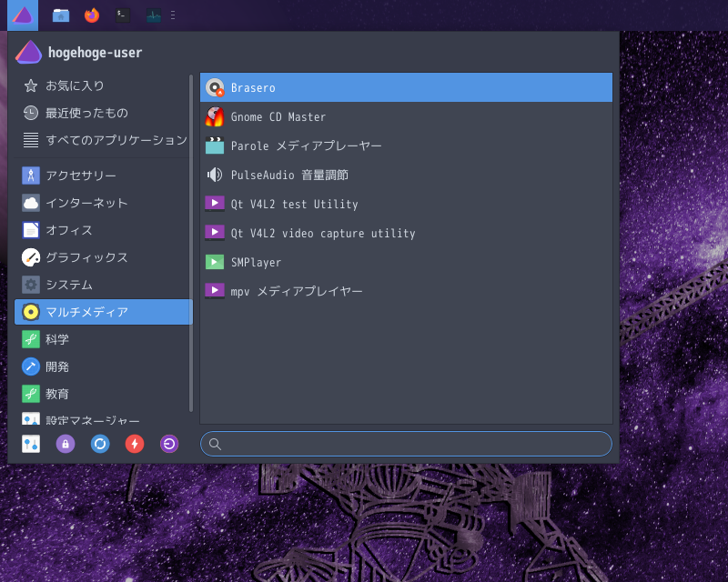This screenshot has height=582, width=728.
Task: Click the purple log out icon
Action: 169,444
